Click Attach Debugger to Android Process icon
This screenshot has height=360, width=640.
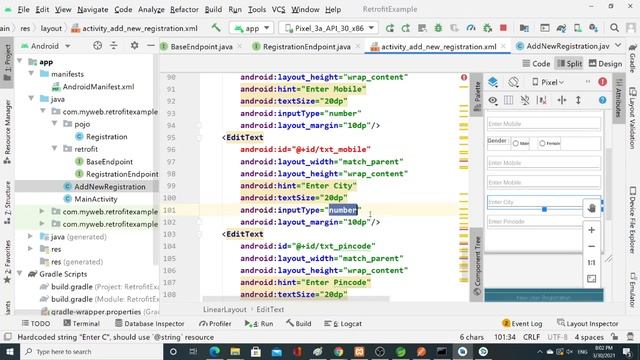487,28
